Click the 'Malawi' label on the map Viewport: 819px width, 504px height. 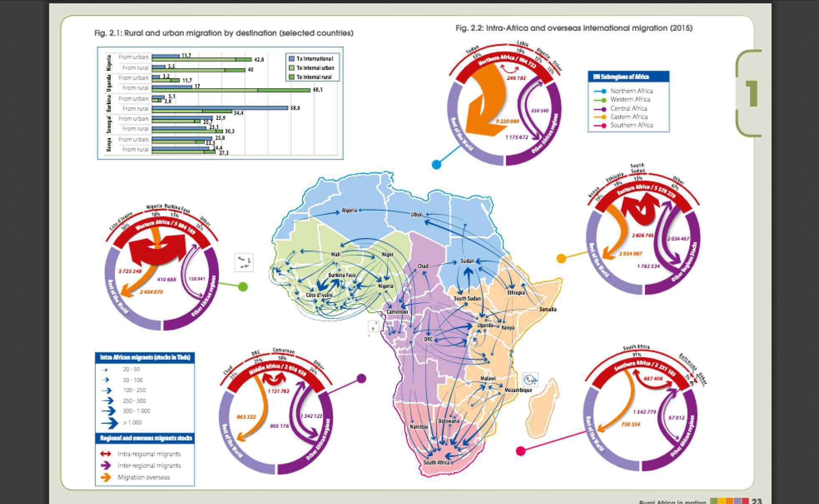(x=488, y=378)
